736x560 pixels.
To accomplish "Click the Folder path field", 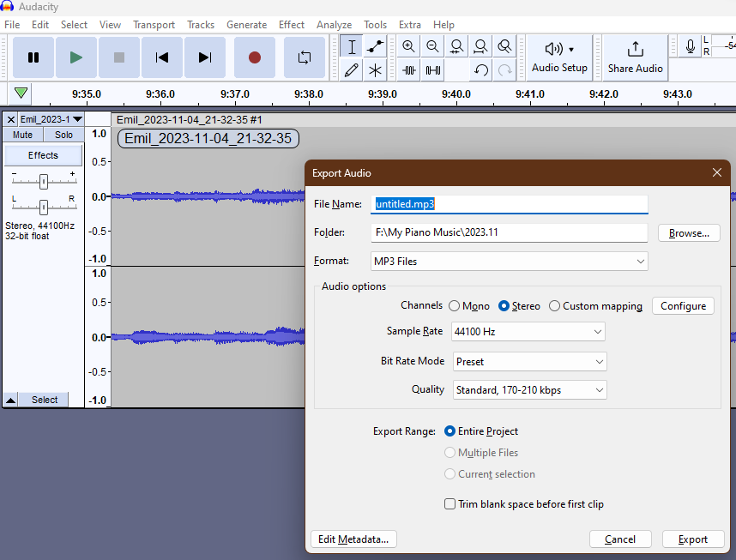I will click(x=510, y=232).
